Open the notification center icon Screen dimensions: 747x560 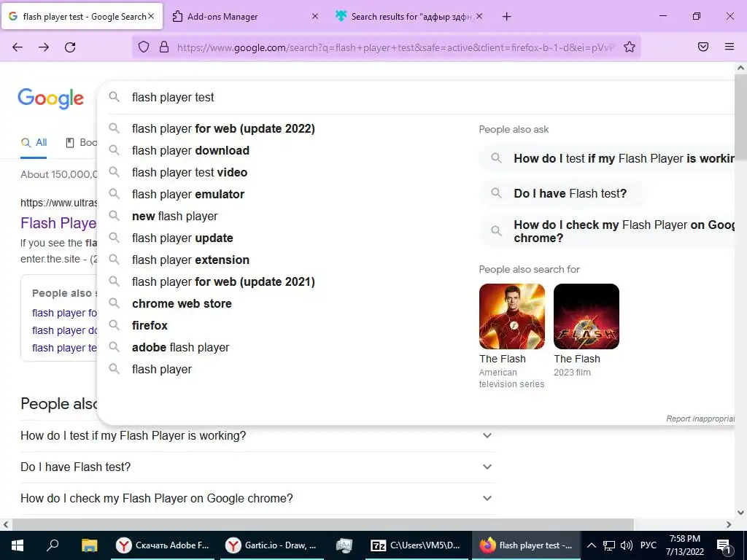pyautogui.click(x=724, y=545)
